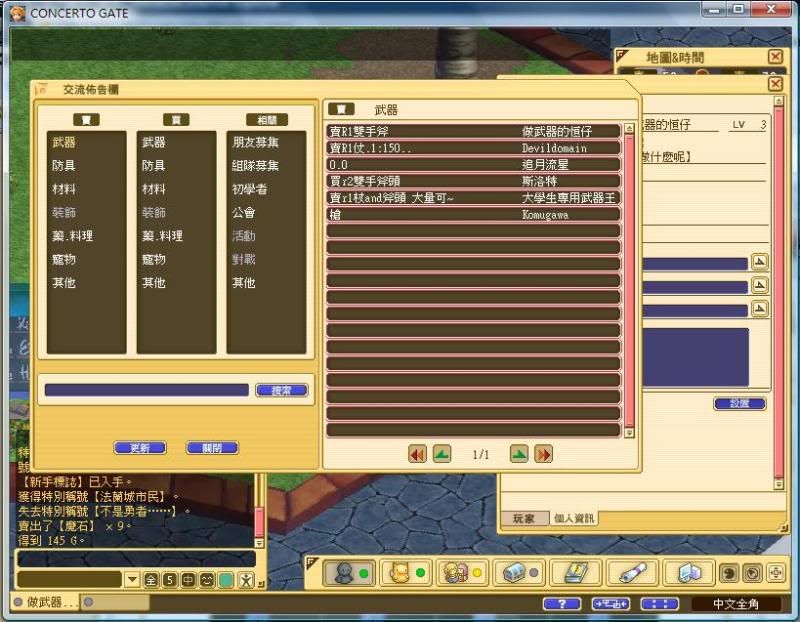This screenshot has width=800, height=622.
Task: Open the book icon in bottom toolbar
Action: tap(575, 573)
